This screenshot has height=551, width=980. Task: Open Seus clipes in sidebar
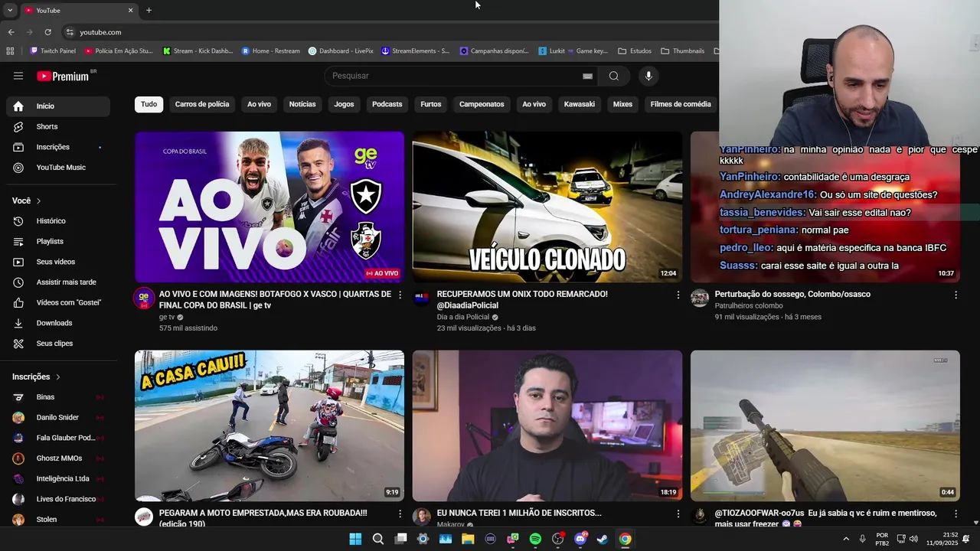[58, 344]
